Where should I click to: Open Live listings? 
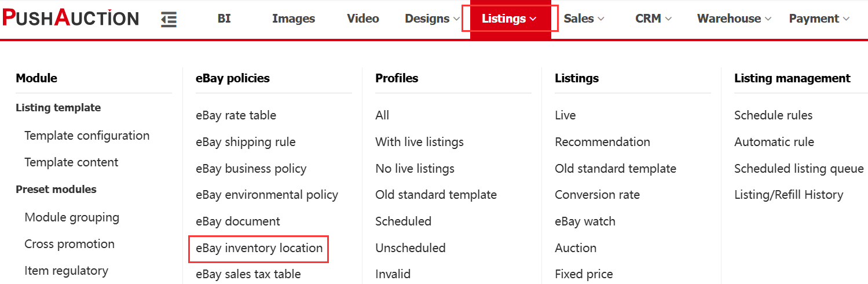[565, 115]
